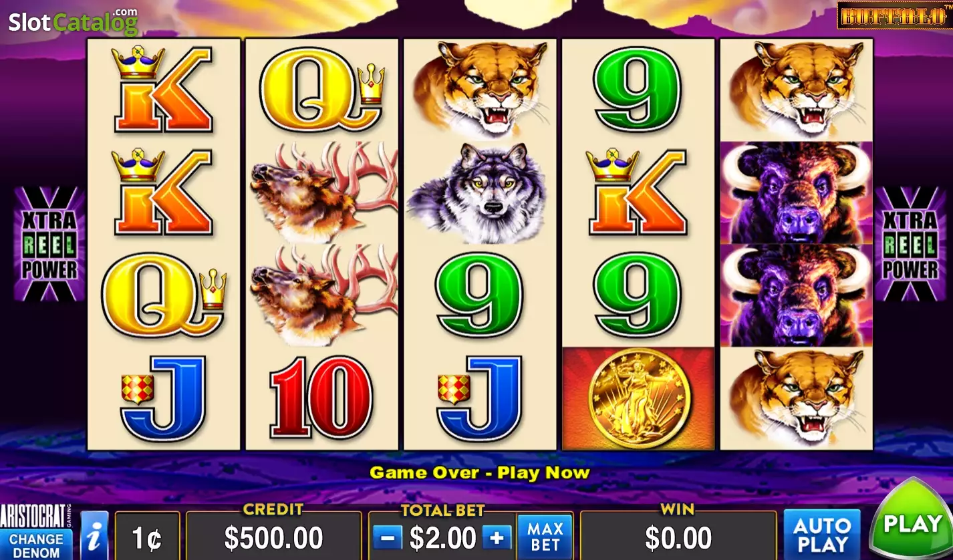Select the 1¢ denomination display

coord(147,537)
